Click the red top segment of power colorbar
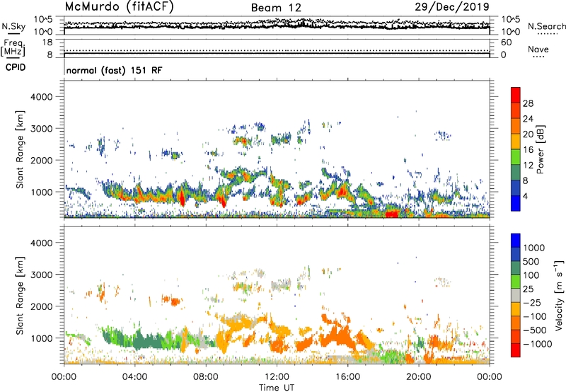566x392 pixels. [516, 95]
